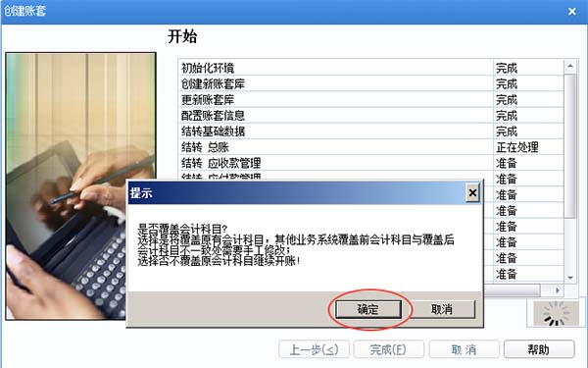Screen dimensions: 588x368
Task: Click 确定 to confirm overwrite
Action: click(x=368, y=309)
